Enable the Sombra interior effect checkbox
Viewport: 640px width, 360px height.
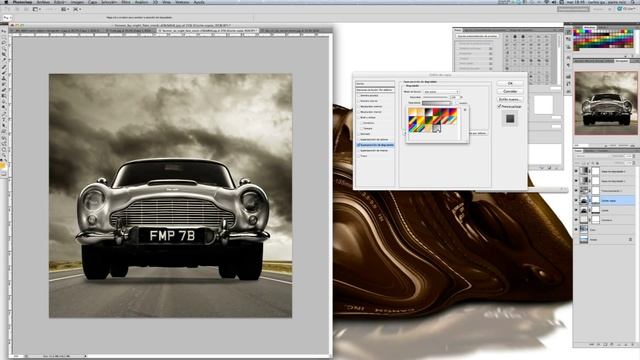[x=358, y=101]
